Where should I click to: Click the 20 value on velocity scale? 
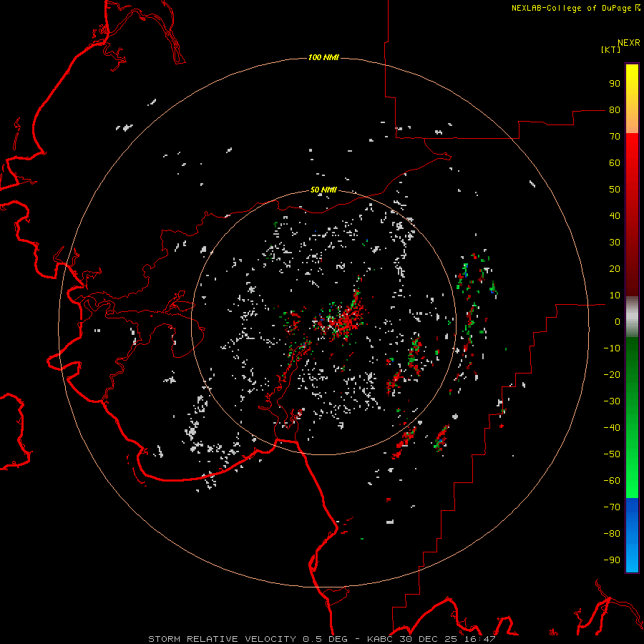615,268
